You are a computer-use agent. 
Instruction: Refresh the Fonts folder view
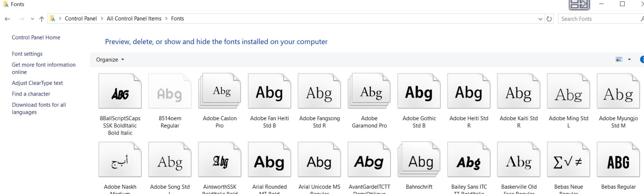click(x=549, y=19)
